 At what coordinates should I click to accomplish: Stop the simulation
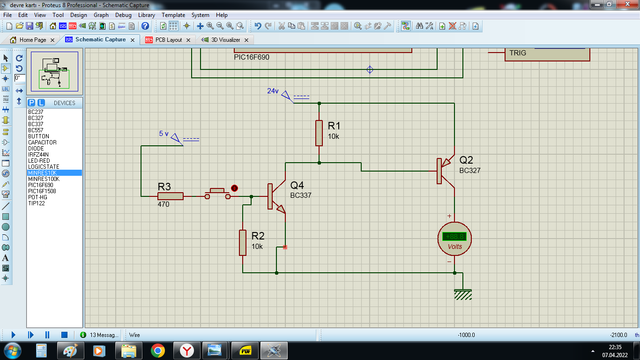click(x=64, y=335)
